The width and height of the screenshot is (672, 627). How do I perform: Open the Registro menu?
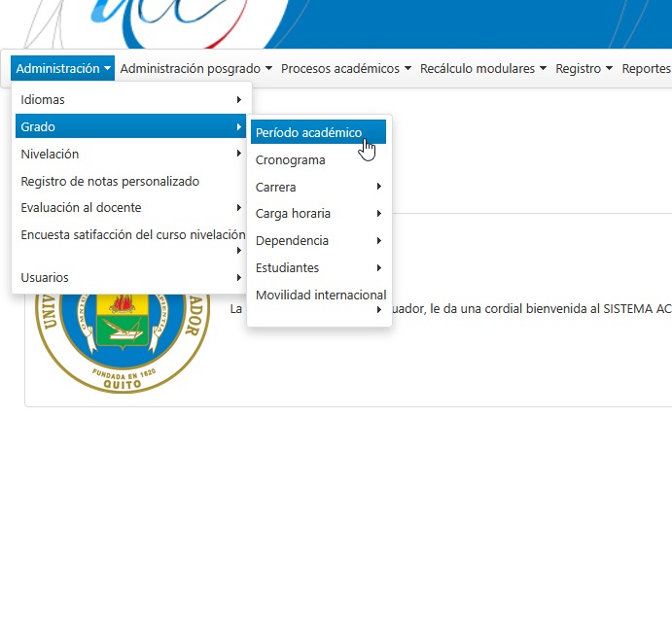click(x=584, y=69)
